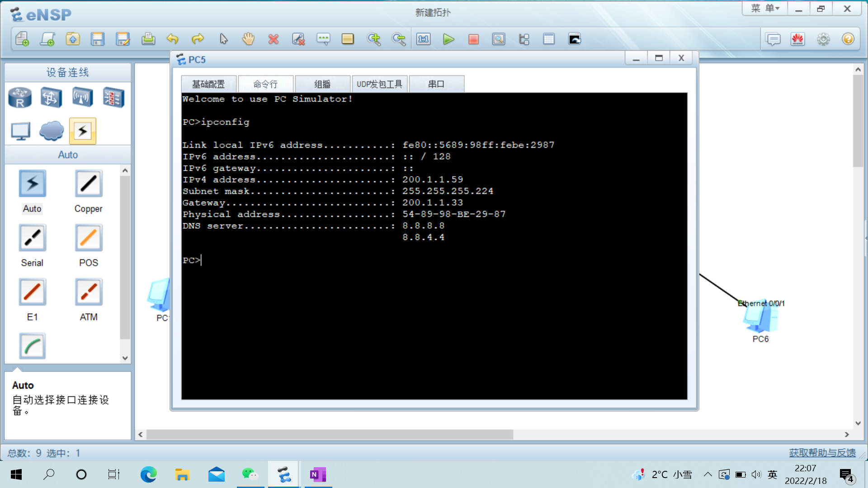The height and width of the screenshot is (488, 868).
Task: Choose the POS cable connection
Action: click(89, 238)
